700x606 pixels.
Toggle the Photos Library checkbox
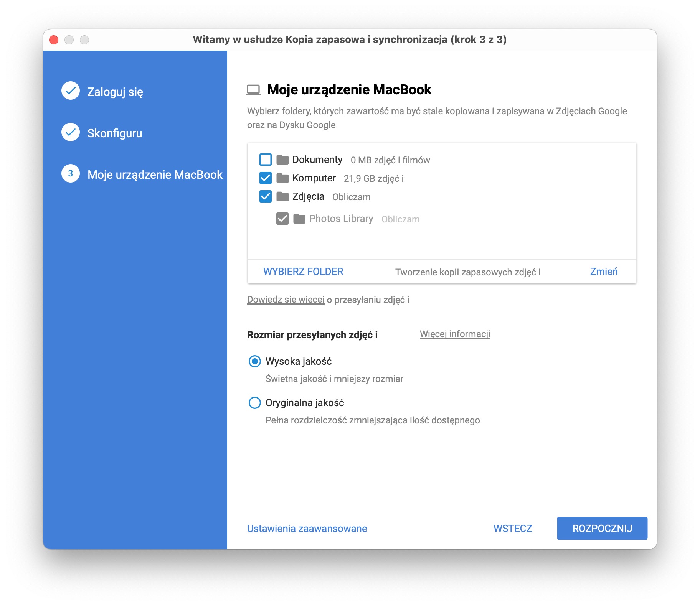click(x=282, y=219)
